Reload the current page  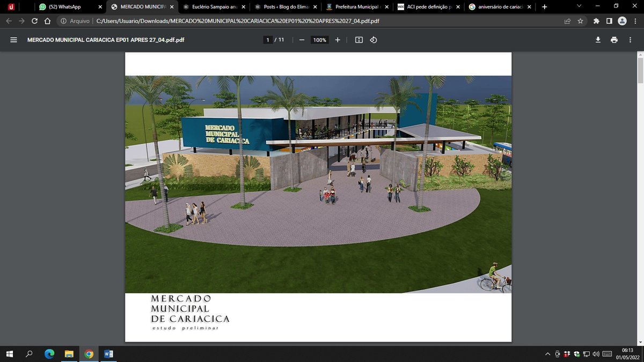35,21
